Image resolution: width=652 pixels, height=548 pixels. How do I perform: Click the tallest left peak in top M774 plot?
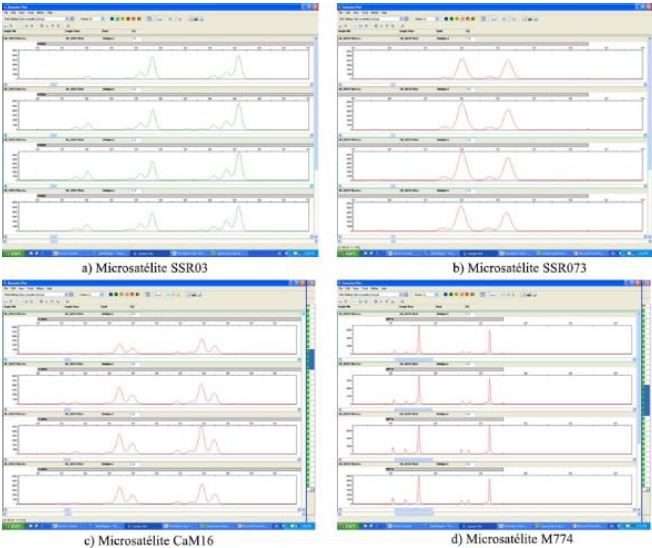point(419,339)
